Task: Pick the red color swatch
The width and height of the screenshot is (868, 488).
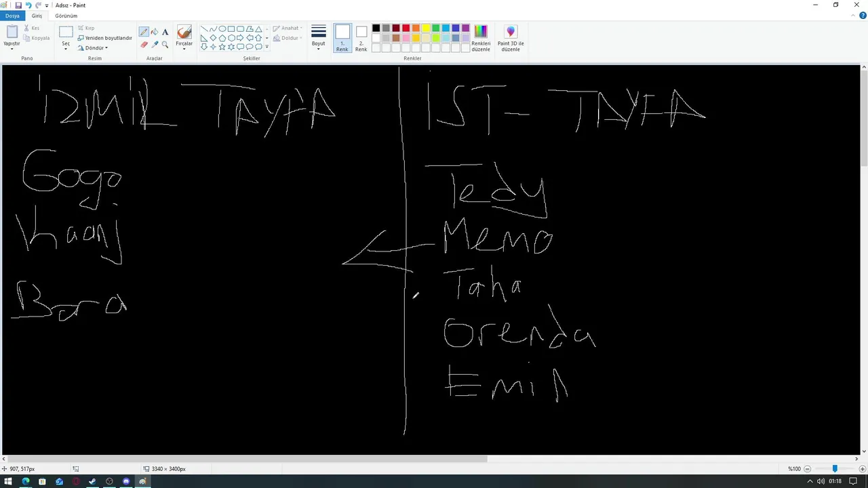Action: (x=406, y=28)
